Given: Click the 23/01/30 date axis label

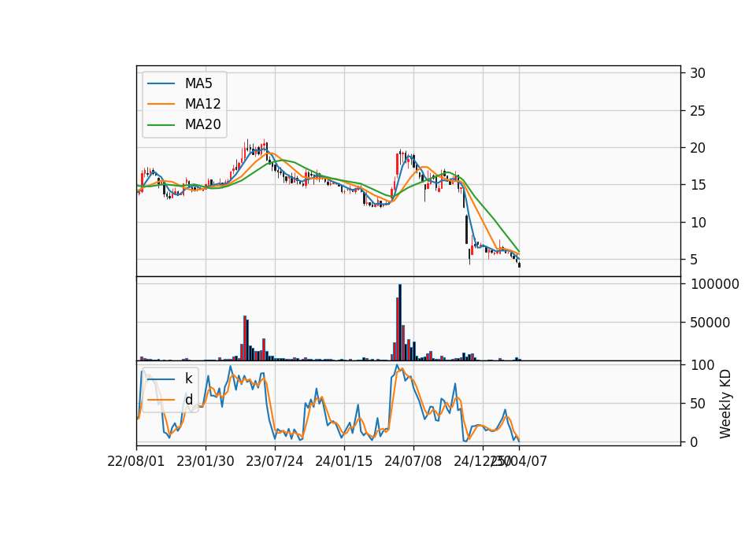Looking at the screenshot, I should coord(206,461).
